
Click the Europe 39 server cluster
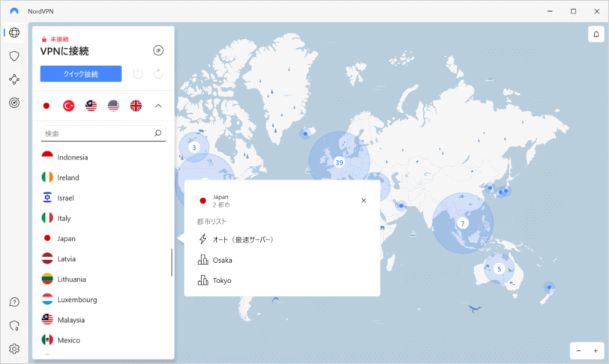pyautogui.click(x=339, y=163)
